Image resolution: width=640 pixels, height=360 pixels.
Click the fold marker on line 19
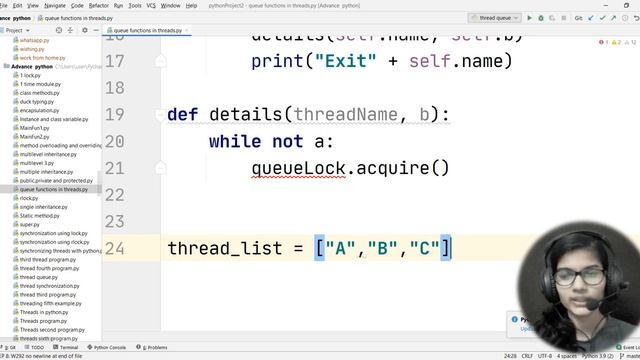(160, 115)
